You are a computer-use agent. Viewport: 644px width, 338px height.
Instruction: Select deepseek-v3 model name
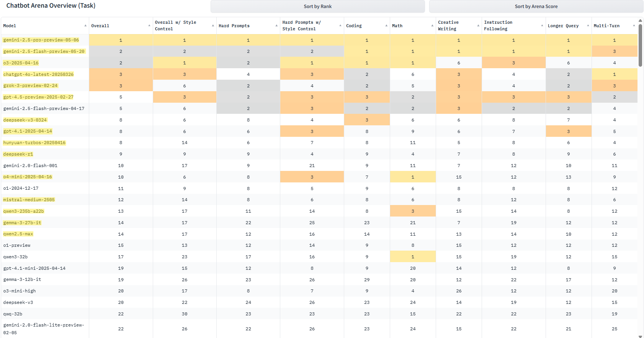click(x=18, y=302)
